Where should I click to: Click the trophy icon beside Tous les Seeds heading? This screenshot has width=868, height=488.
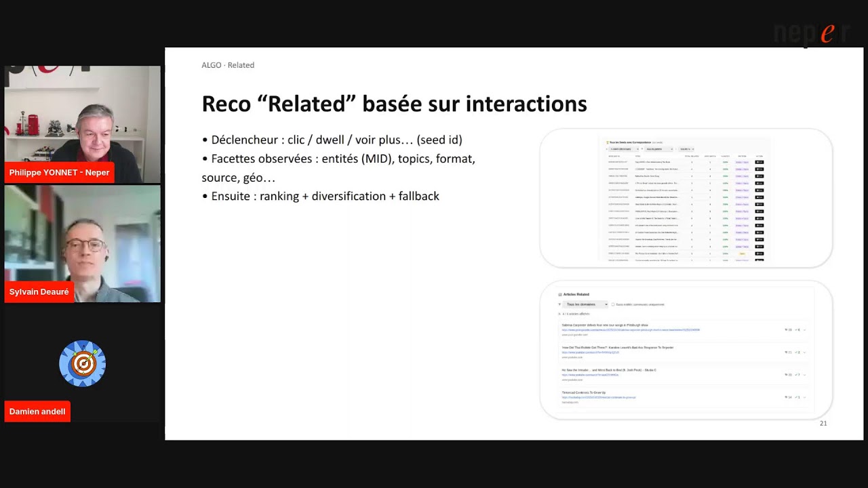608,142
